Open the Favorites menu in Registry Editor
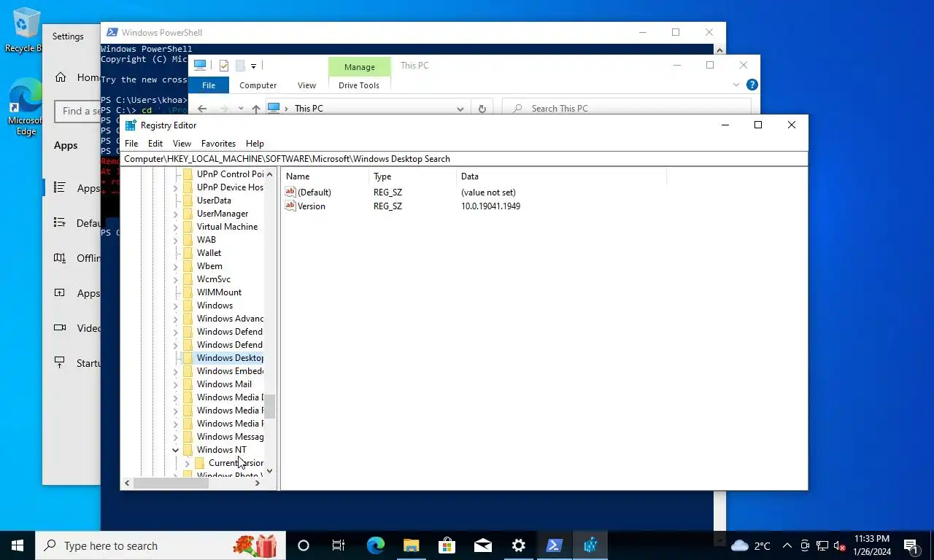This screenshot has height=560, width=934. (218, 144)
